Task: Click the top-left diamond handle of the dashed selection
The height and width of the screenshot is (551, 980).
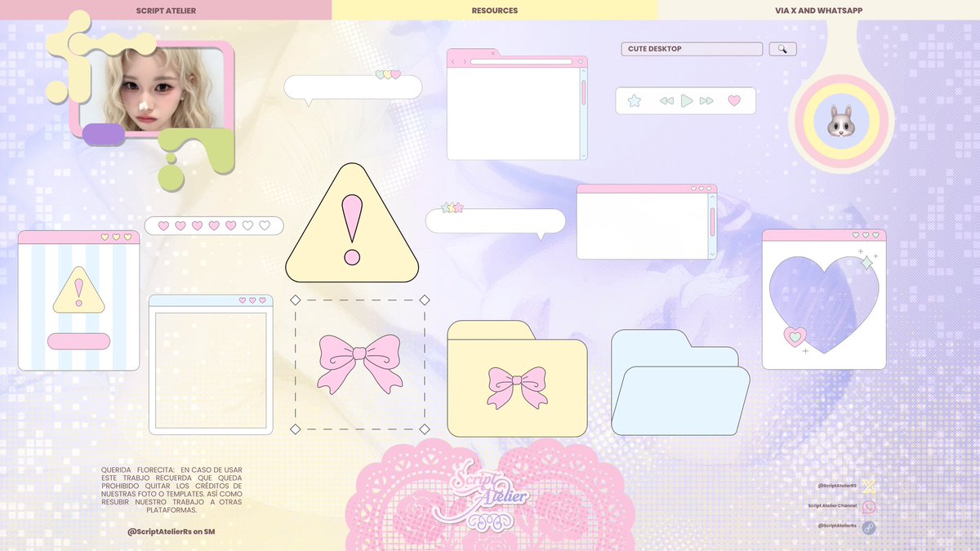Action: 296,300
